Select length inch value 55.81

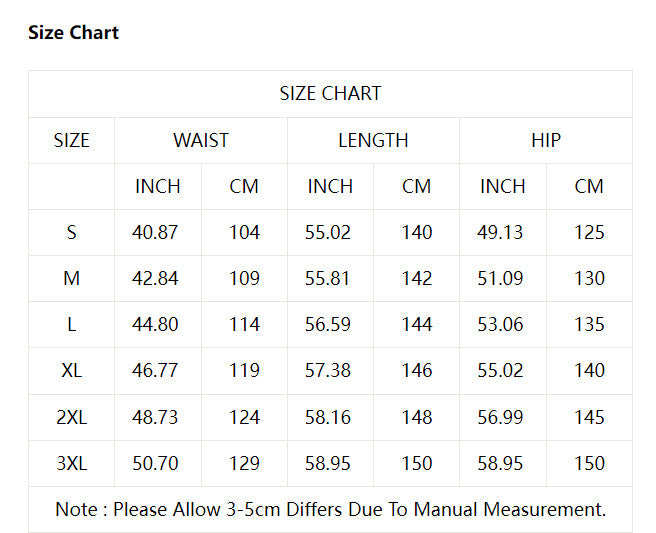point(328,279)
